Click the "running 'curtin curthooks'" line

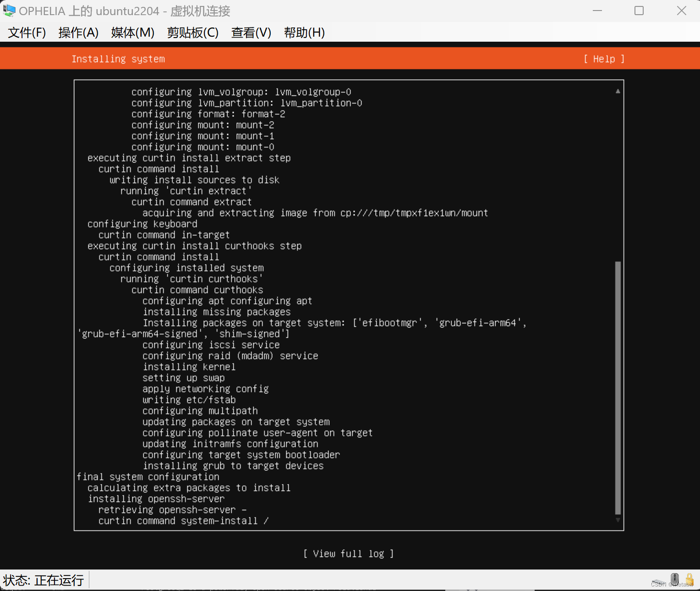192,279
